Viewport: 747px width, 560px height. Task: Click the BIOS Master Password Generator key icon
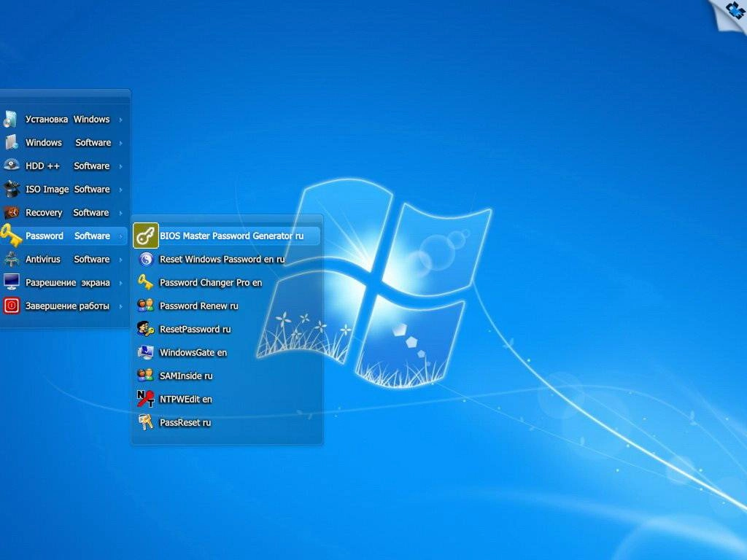[x=146, y=236]
